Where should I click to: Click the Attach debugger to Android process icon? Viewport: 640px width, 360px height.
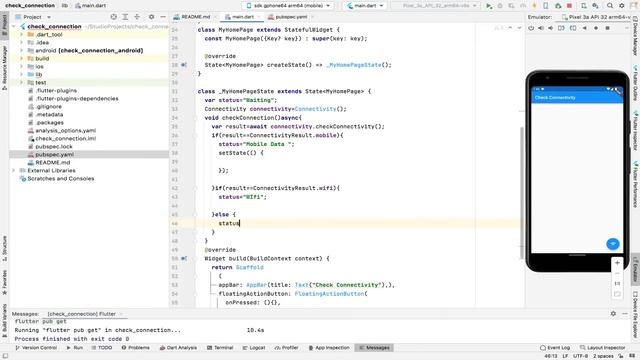pyautogui.click(x=558, y=6)
